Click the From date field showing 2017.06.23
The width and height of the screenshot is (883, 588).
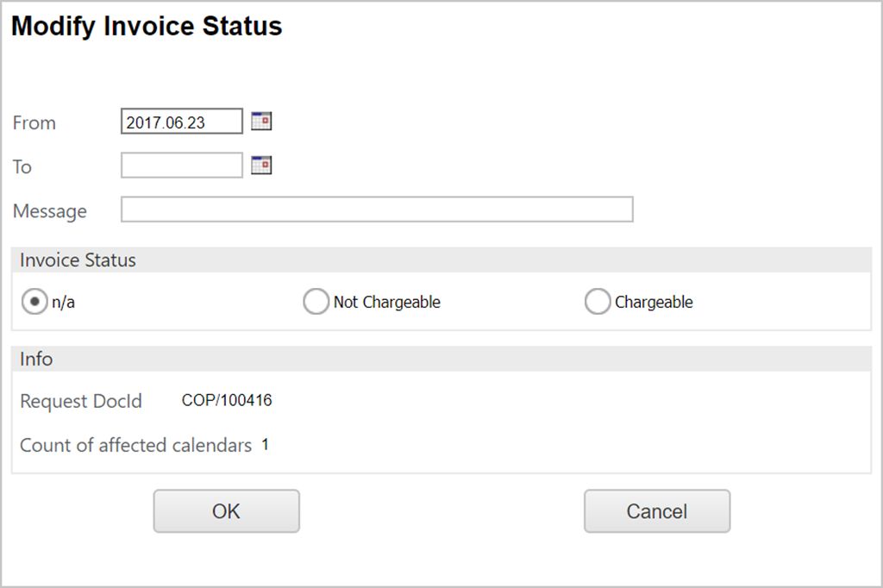pos(181,122)
